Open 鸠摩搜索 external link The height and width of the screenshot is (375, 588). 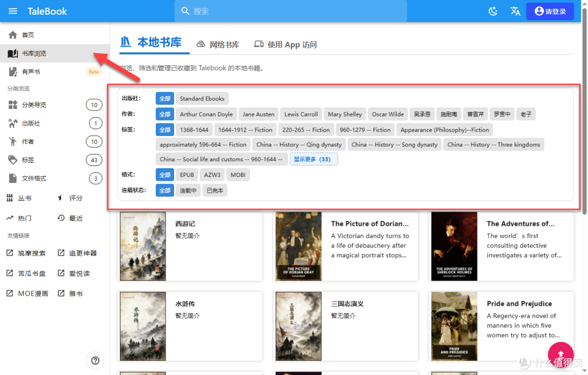pyautogui.click(x=26, y=253)
